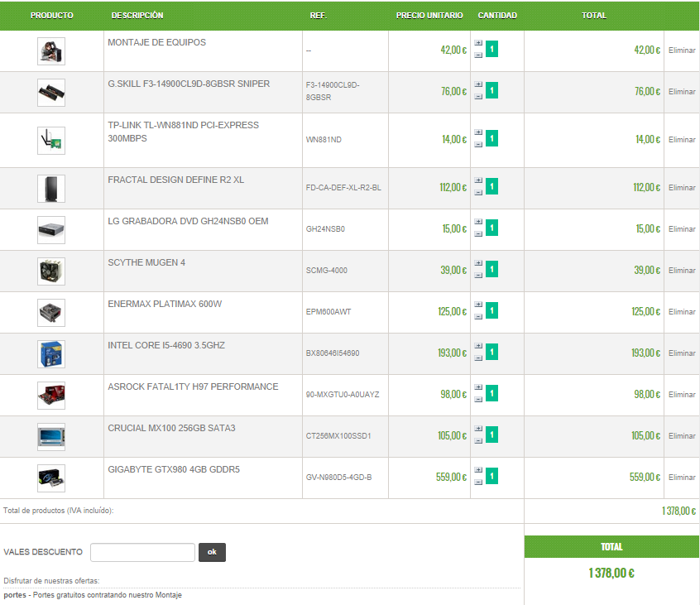The image size is (700, 605).
Task: Increase quantity of ASROCK FATAL1TY H97
Action: coord(478,387)
